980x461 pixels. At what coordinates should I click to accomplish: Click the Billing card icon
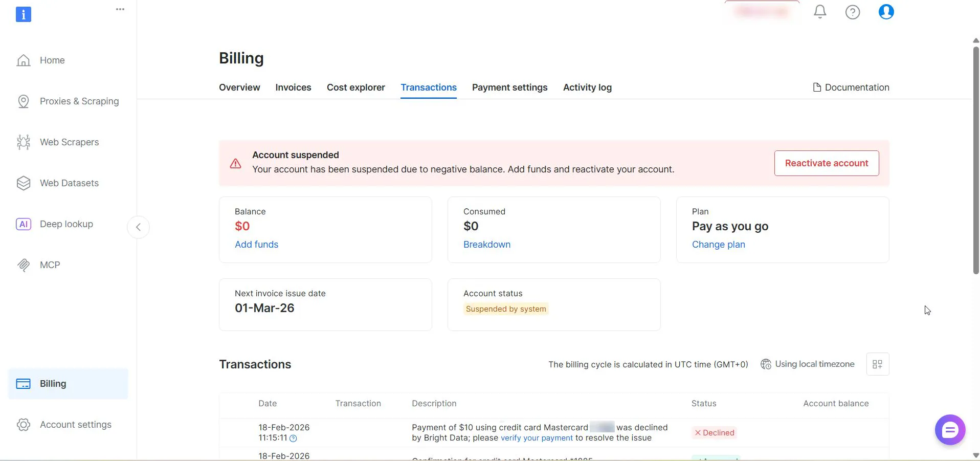tap(24, 384)
